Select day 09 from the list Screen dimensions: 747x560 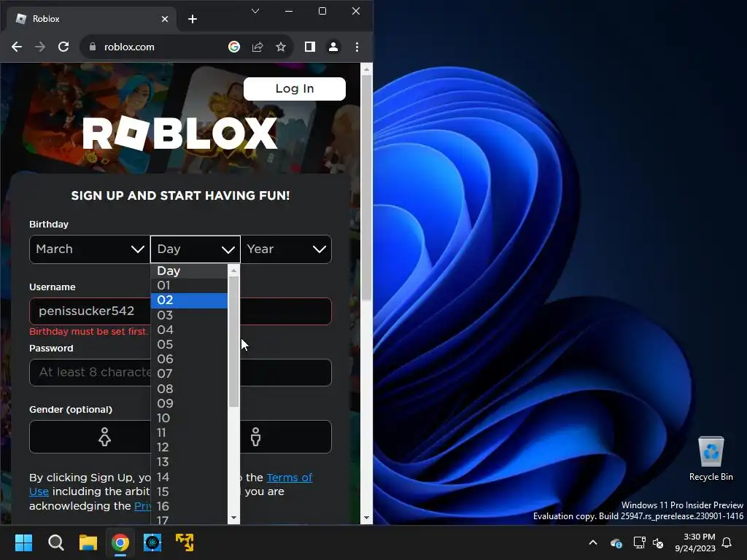click(189, 403)
